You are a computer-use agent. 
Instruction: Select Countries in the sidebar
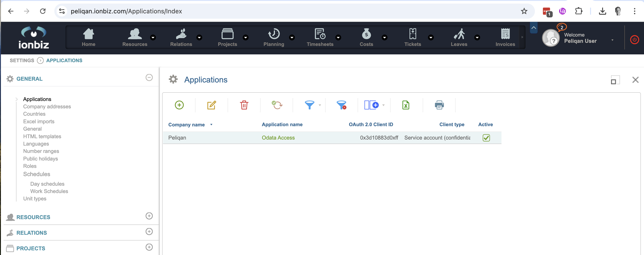pyautogui.click(x=34, y=114)
